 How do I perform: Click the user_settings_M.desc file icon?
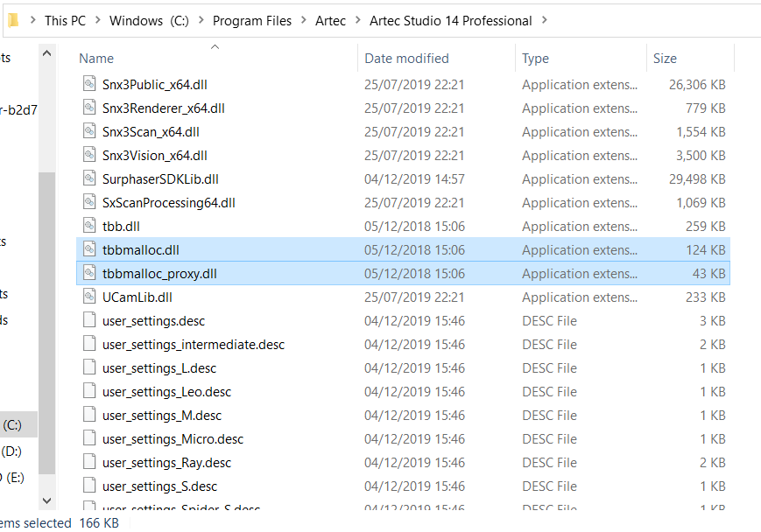tap(89, 415)
